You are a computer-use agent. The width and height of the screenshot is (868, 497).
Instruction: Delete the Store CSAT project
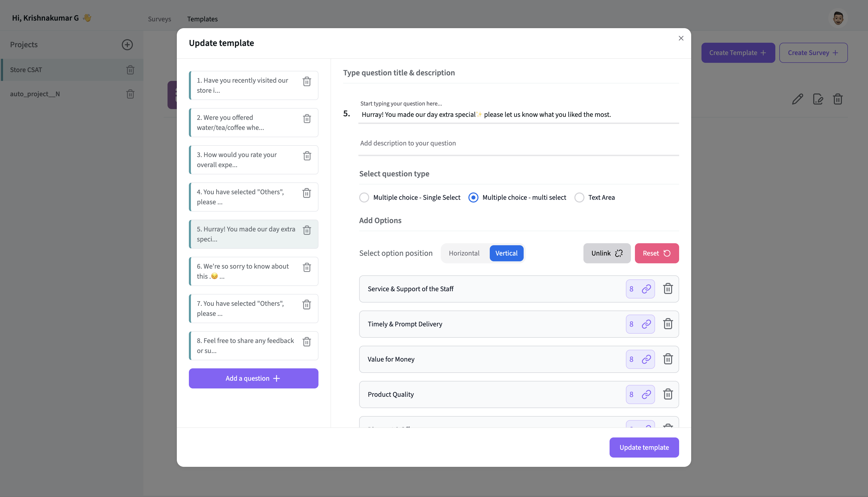pos(130,70)
